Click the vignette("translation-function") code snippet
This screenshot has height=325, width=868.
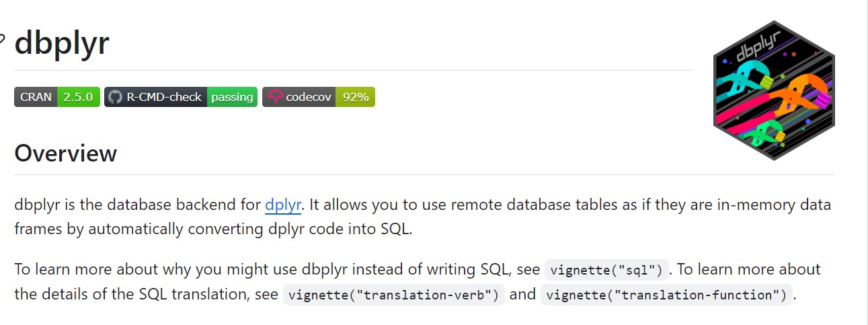(x=668, y=295)
